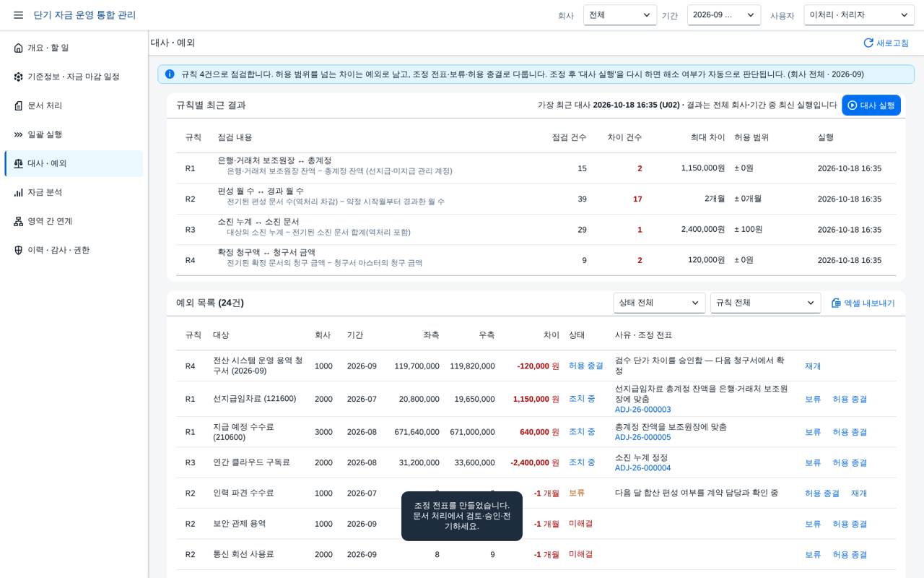924x578 pixels.
Task: Run reconciliation with 대사 실행 button
Action: pos(871,105)
